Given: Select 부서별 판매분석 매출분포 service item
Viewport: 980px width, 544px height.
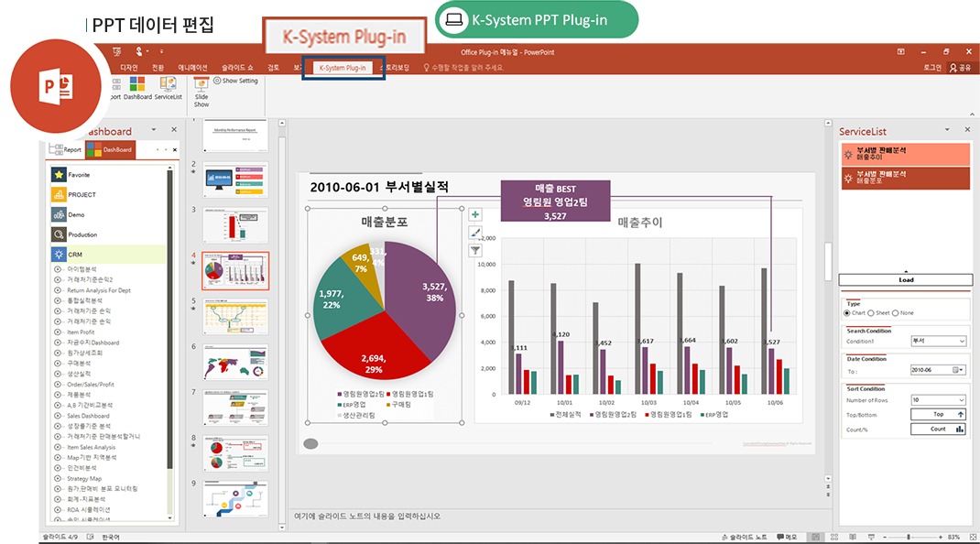Looking at the screenshot, I should click(x=906, y=178).
